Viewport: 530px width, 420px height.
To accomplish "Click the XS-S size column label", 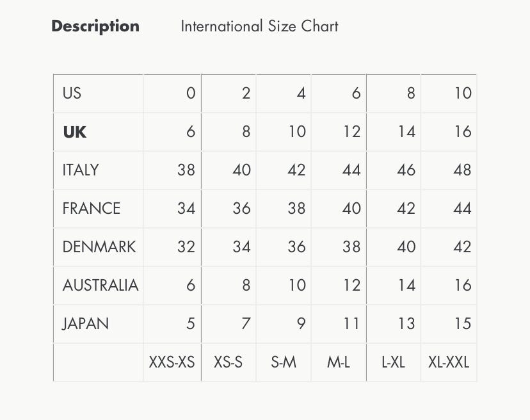I will coord(229,362).
